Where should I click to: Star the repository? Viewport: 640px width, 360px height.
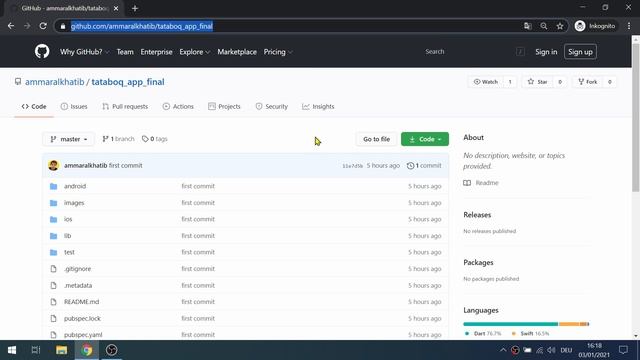537,82
